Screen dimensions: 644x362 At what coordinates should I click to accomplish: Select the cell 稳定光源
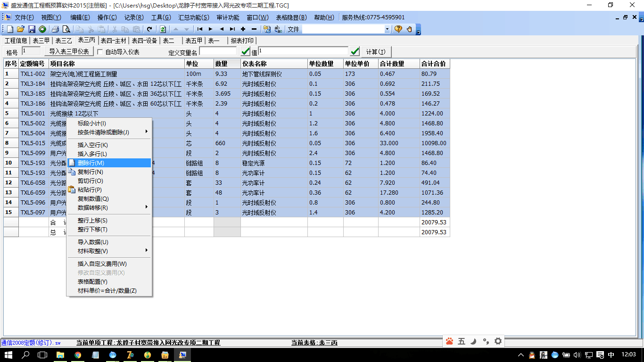(274, 163)
